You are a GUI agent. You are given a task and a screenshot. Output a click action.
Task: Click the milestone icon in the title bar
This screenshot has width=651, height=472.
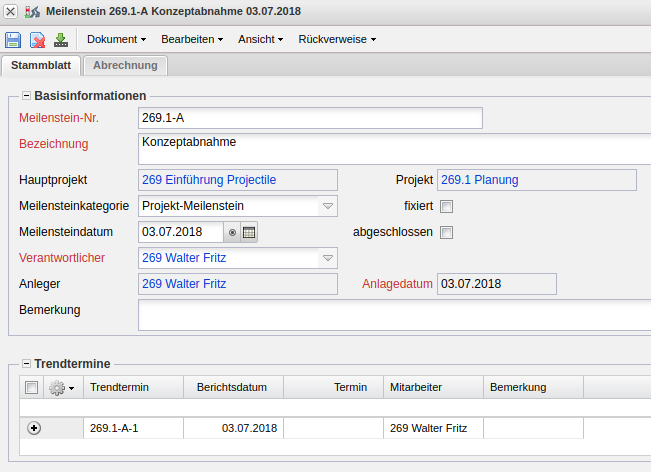click(31, 10)
